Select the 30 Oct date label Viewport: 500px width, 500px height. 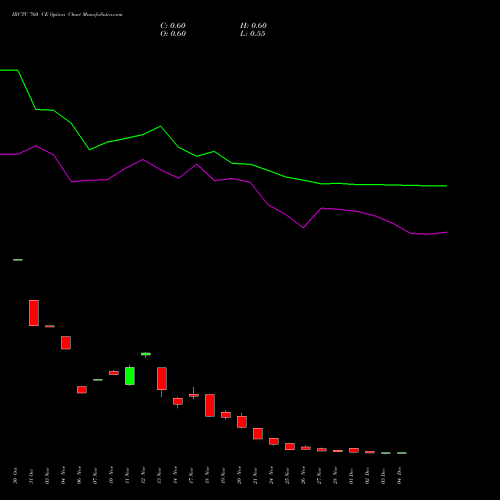[15, 476]
